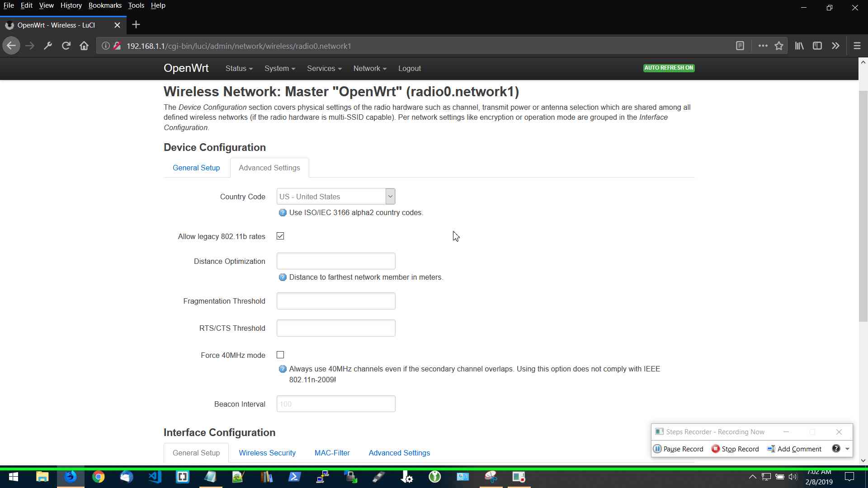Expand the Status menu in OpenWrt
The height and width of the screenshot is (488, 868).
click(239, 68)
